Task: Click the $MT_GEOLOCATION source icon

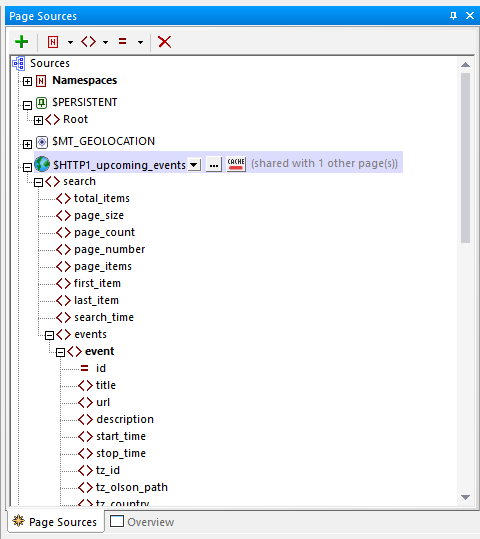Action: click(x=42, y=142)
